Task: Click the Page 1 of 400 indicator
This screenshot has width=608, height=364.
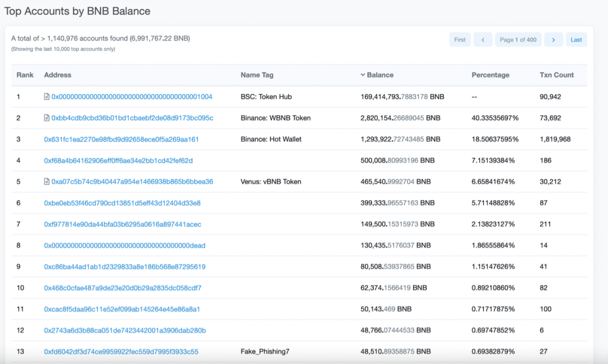Action: 518,39
